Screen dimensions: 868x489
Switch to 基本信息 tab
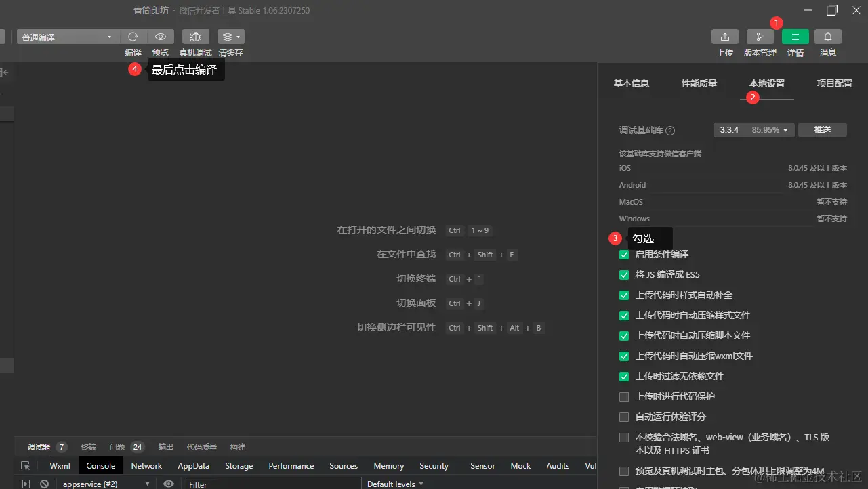click(632, 83)
